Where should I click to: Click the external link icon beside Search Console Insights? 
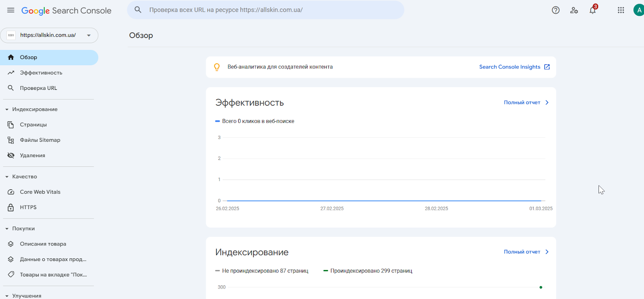click(x=547, y=67)
